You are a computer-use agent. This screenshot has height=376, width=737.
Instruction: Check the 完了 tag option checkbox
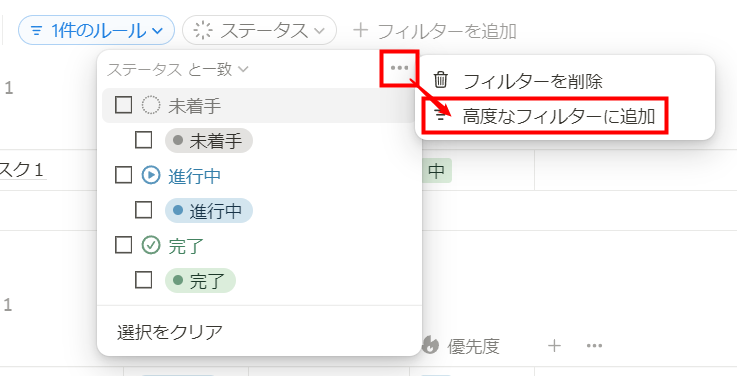pyautogui.click(x=143, y=280)
